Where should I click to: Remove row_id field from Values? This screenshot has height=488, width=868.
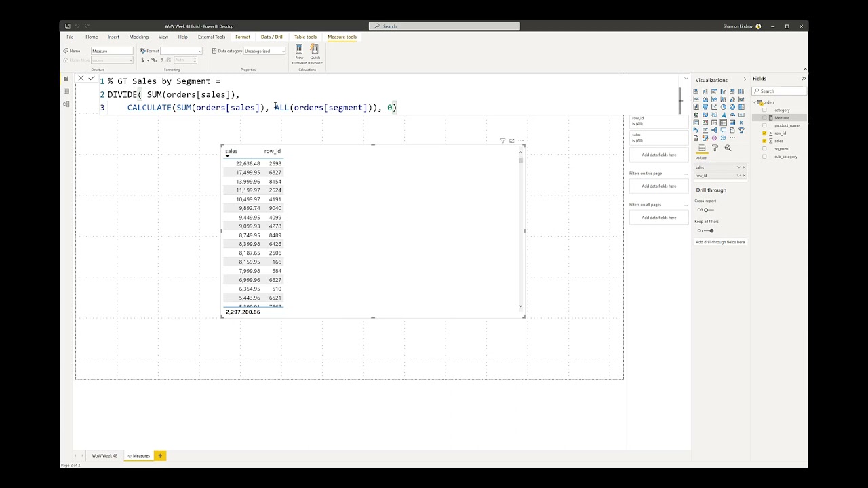coord(744,176)
